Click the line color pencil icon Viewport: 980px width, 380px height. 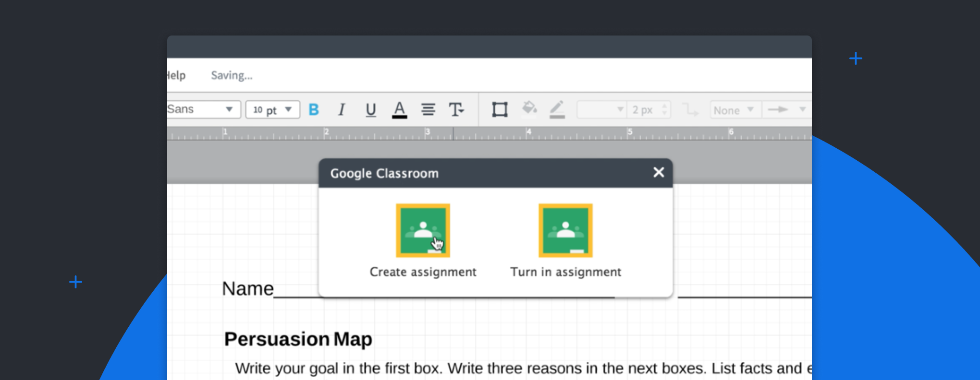click(x=557, y=109)
